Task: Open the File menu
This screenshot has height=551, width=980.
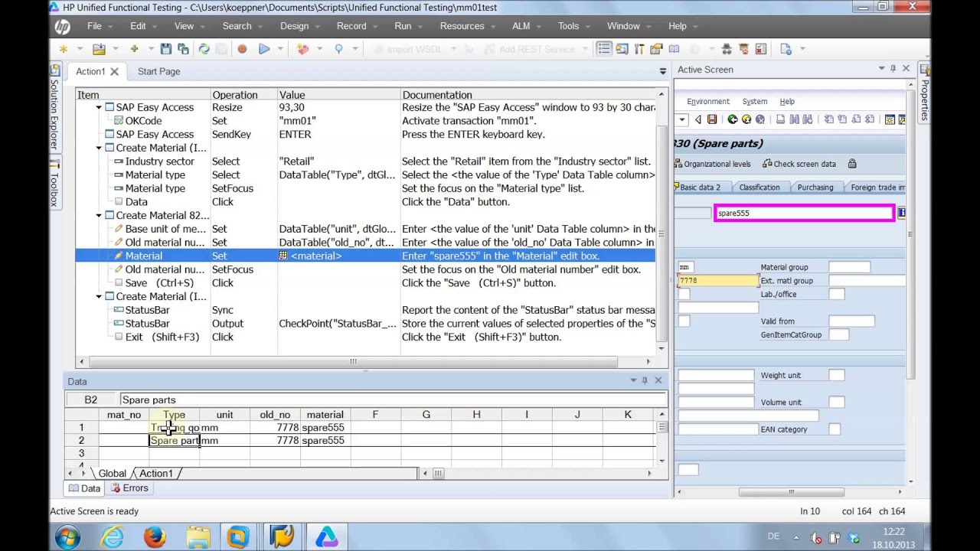Action: [x=94, y=26]
